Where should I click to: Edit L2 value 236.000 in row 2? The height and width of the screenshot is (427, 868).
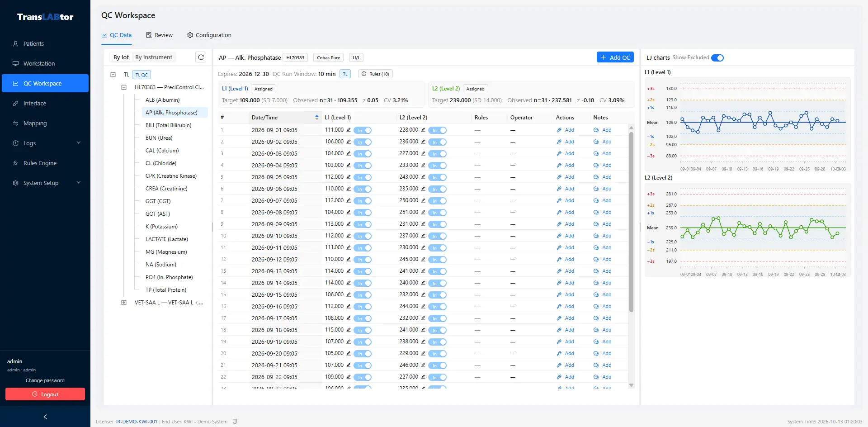click(423, 142)
